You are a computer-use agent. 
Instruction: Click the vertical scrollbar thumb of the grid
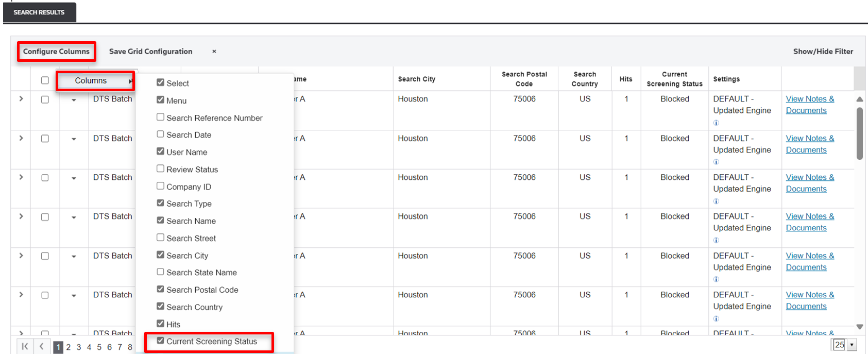click(x=859, y=133)
